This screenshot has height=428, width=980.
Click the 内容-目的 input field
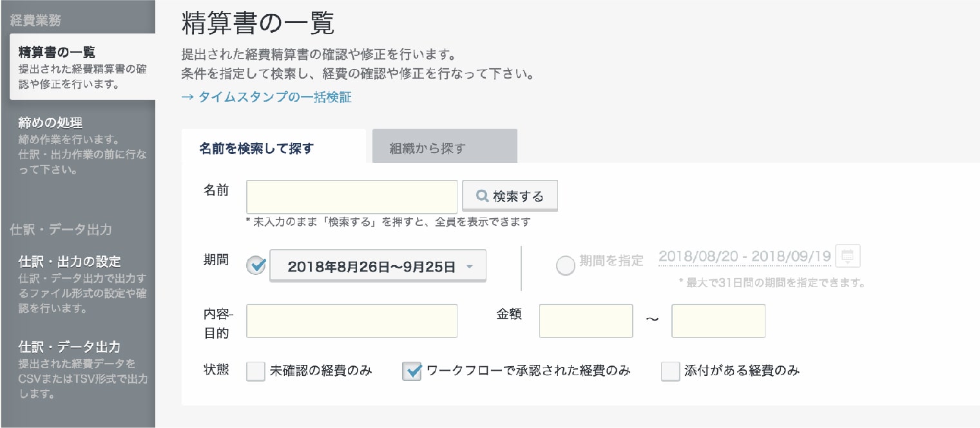pos(352,321)
